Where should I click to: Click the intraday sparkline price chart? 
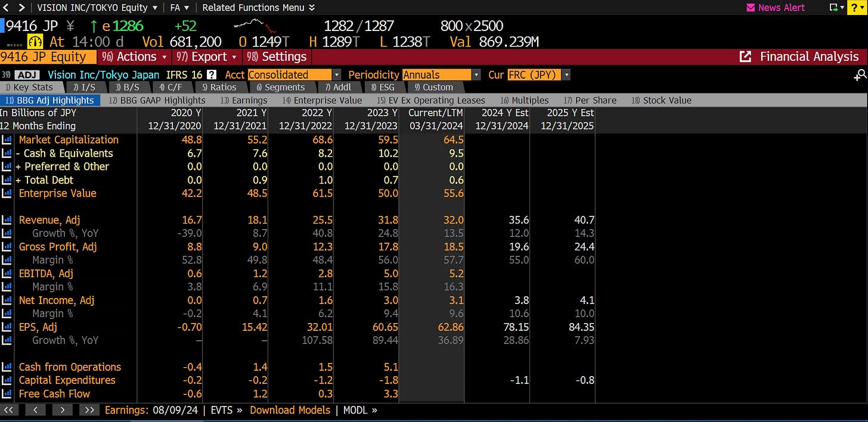pyautogui.click(x=255, y=26)
